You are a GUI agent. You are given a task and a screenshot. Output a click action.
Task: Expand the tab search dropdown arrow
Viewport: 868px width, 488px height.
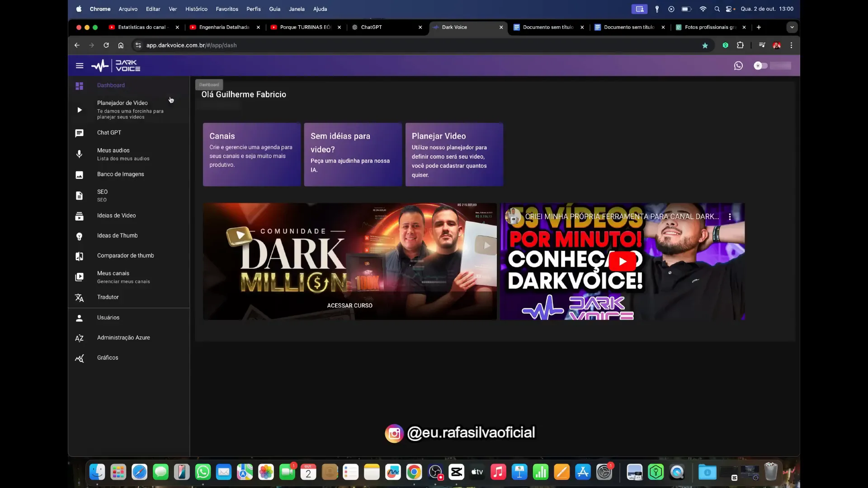(x=792, y=27)
